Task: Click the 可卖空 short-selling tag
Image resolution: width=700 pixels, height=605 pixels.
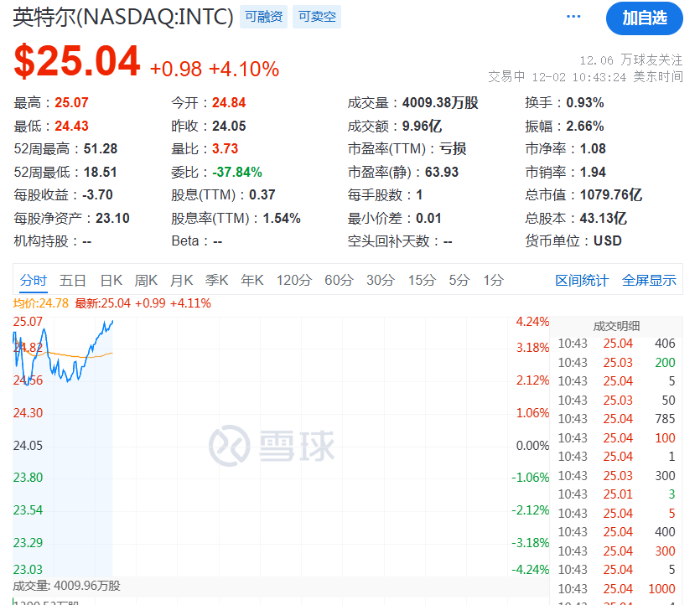Action: tap(317, 17)
